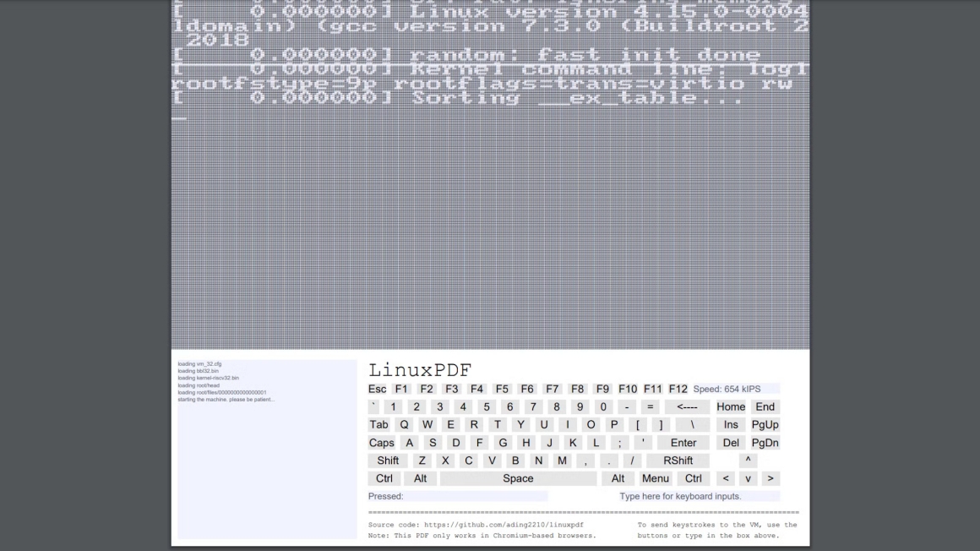Screen dimensions: 980x551
Task: Click the github.com/ading2210/linuxpdf source link
Action: pyautogui.click(x=504, y=526)
